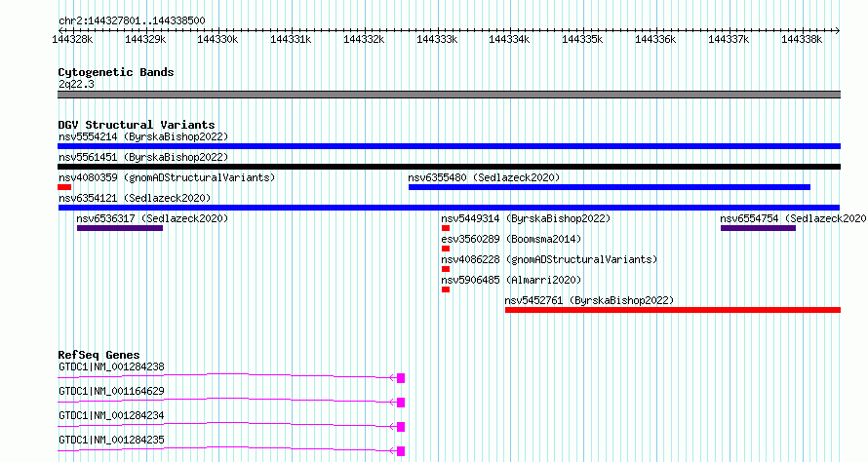Select the NM_001284234 magenta exon box
Viewport: 868px width, 462px height.
point(401,427)
